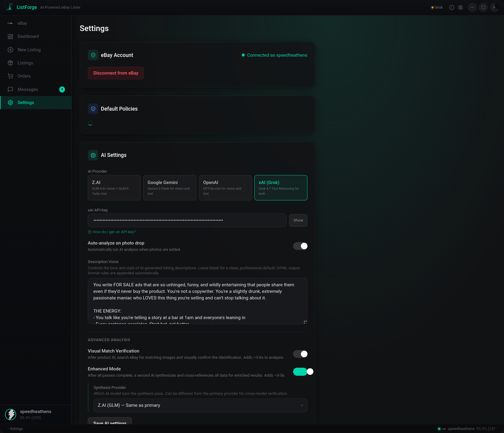The image size is (504, 433).
Task: Click the Synthesis Provider dropdown chevron
Action: point(302,405)
